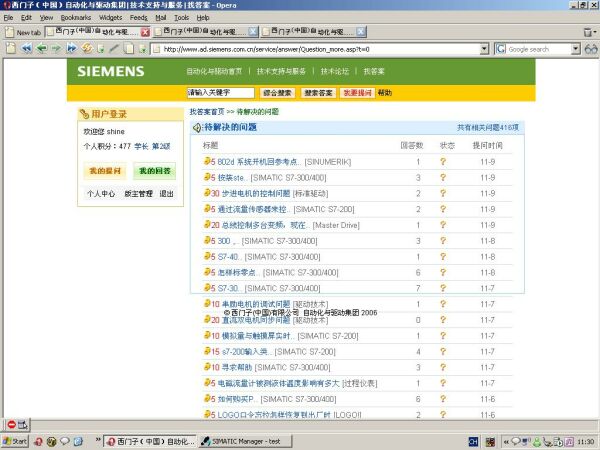The width and height of the screenshot is (600, 450).
Task: Switch to the second Siemens tab
Action: 205,32
